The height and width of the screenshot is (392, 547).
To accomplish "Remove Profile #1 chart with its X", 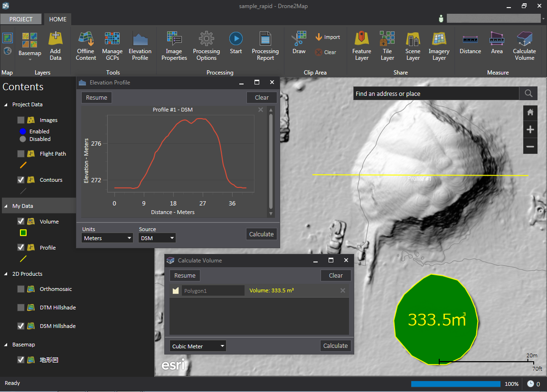I will (261, 110).
